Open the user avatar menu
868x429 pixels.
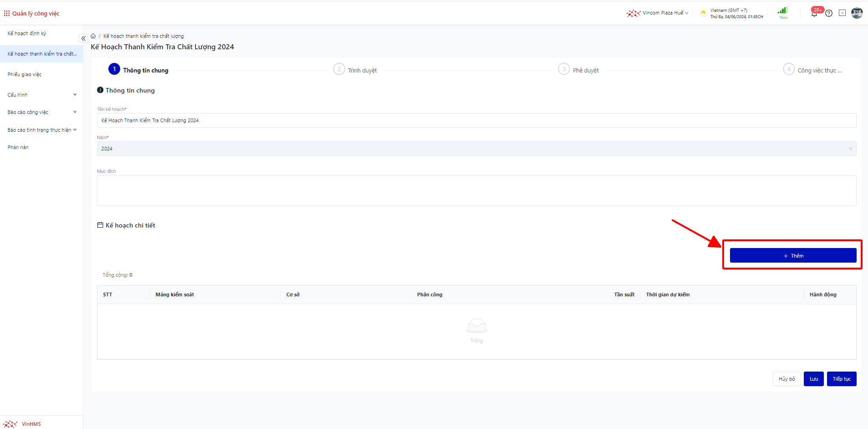(857, 13)
